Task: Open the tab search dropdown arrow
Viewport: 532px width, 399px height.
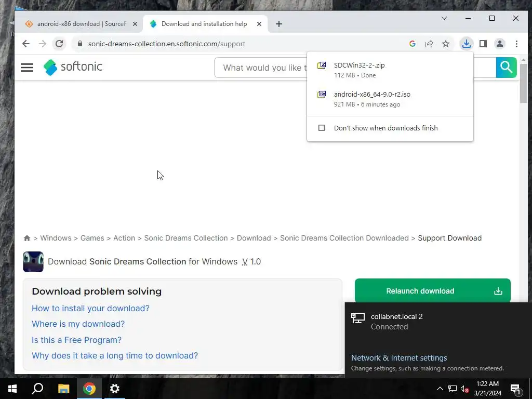Action: pyautogui.click(x=444, y=18)
